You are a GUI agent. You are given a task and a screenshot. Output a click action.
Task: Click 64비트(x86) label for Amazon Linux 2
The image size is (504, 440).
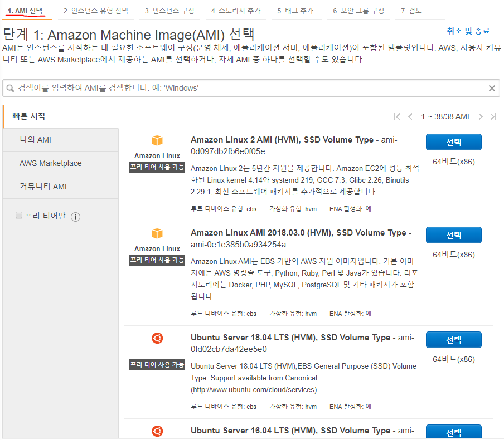[x=453, y=162]
